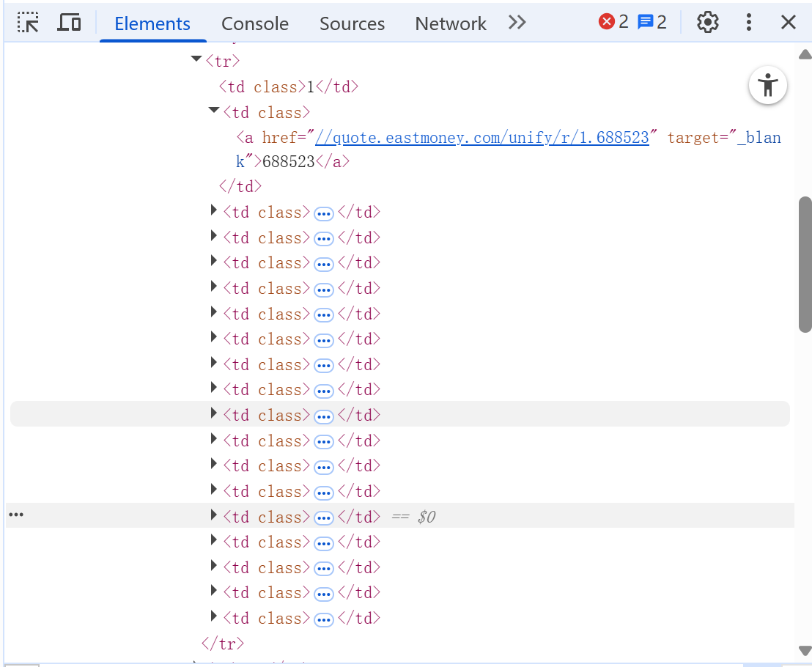This screenshot has width=812, height=667.
Task: Expand the td row marked == $0
Action: 213,515
